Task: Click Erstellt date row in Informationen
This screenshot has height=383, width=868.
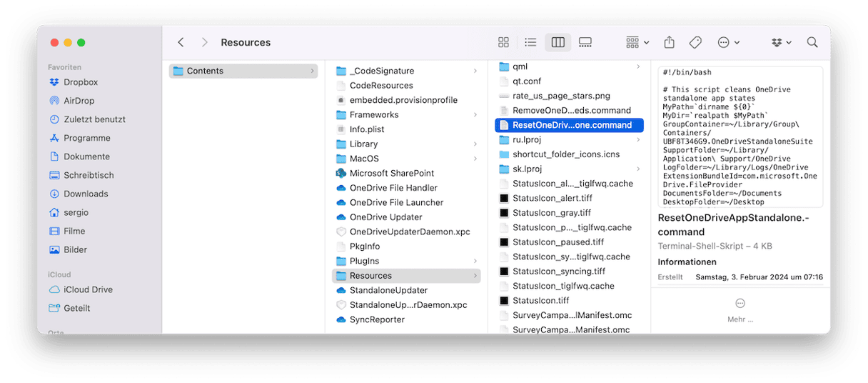Action: tap(740, 277)
